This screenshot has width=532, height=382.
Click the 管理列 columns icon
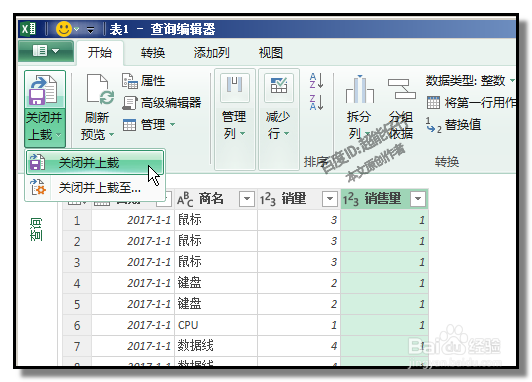click(x=235, y=88)
